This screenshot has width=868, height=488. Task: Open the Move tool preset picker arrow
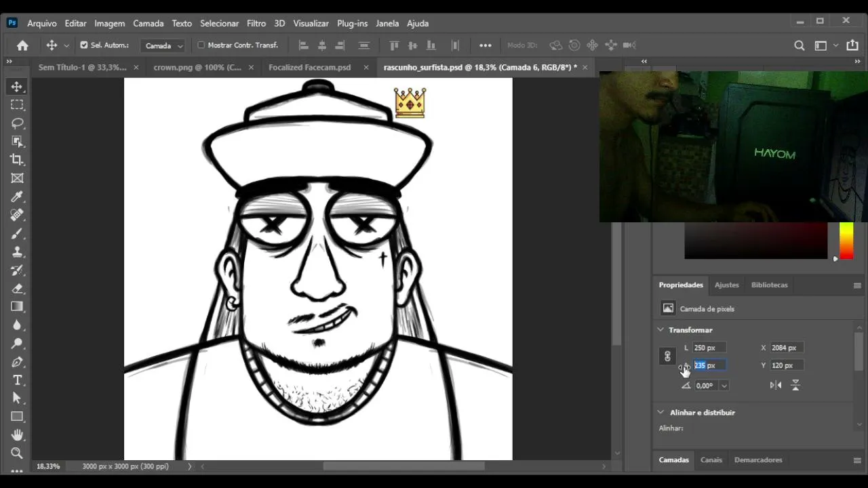66,45
